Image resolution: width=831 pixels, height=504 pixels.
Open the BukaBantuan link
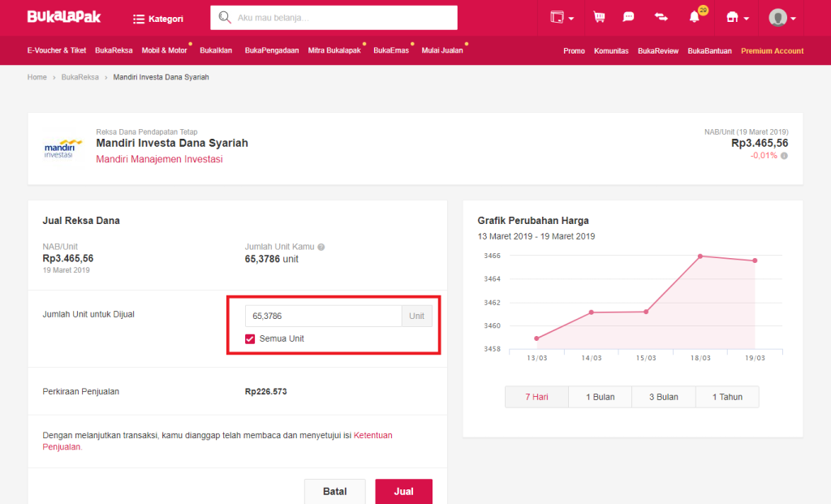pyautogui.click(x=709, y=51)
